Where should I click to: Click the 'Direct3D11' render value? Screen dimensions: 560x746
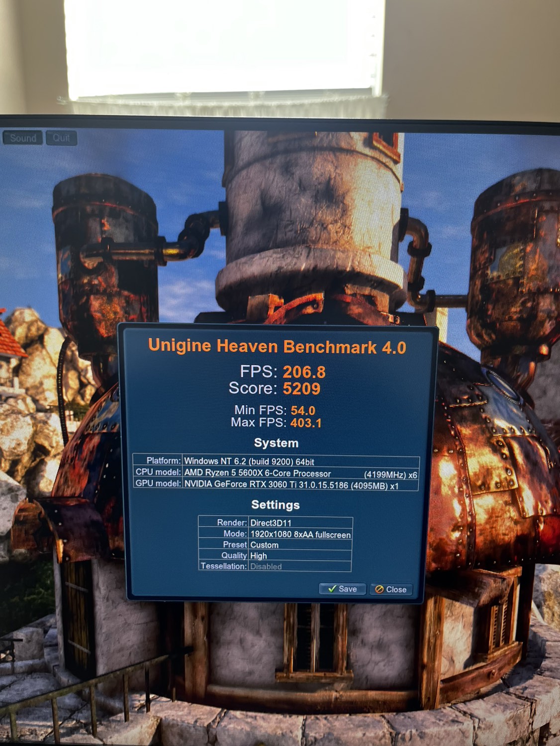click(271, 523)
